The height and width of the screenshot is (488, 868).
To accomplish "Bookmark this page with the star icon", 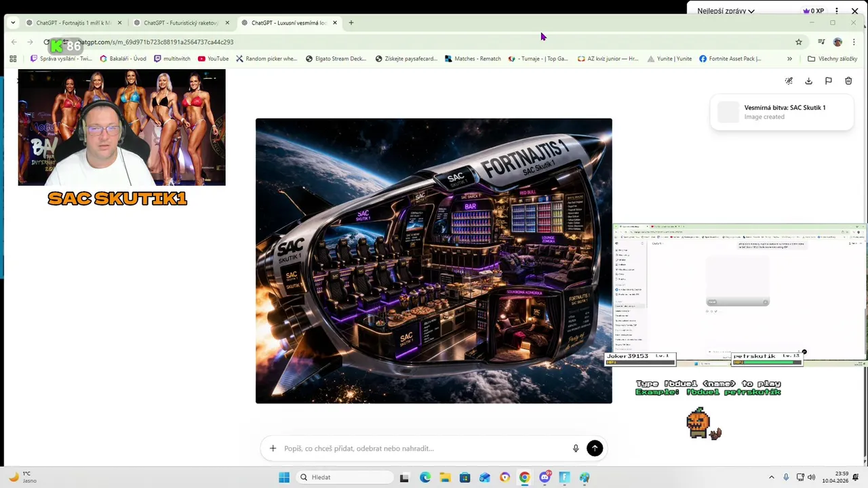I will pos(799,42).
